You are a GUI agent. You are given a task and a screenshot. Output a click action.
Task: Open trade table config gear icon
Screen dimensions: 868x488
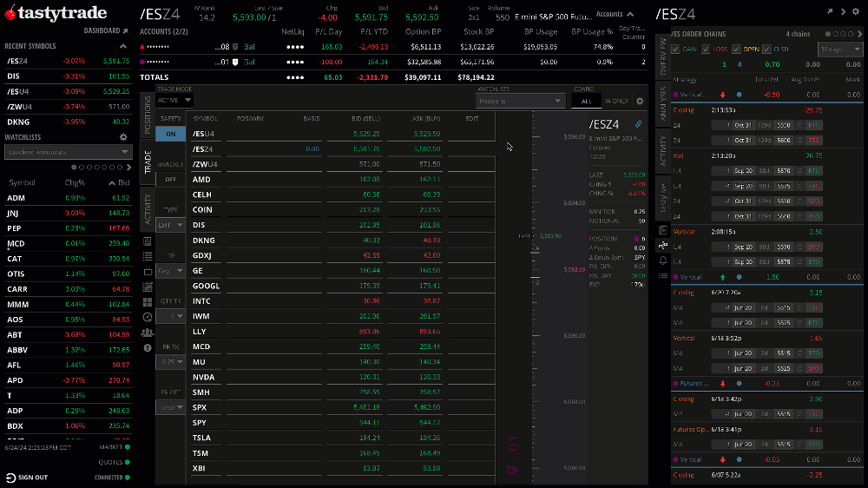(640, 101)
